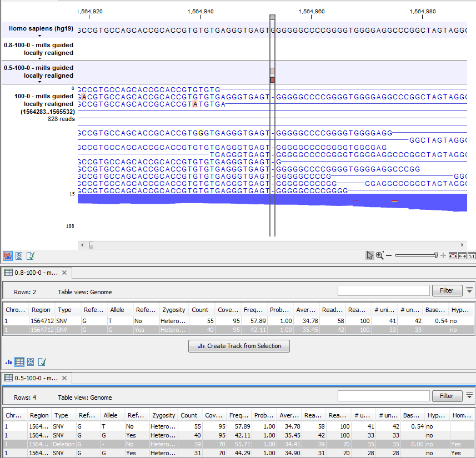Focus filter text field in 0.8-100-0 table
Viewport: 476px width, 458px height.
pos(384,290)
